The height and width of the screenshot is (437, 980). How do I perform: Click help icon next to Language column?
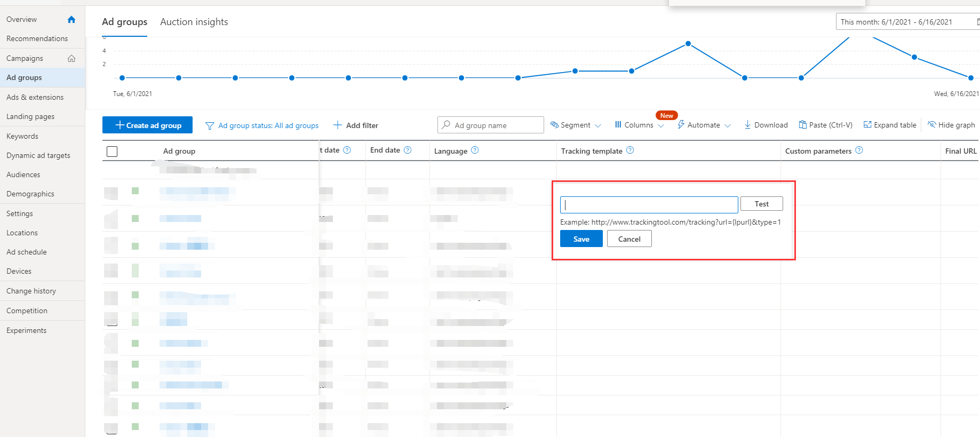click(x=475, y=150)
